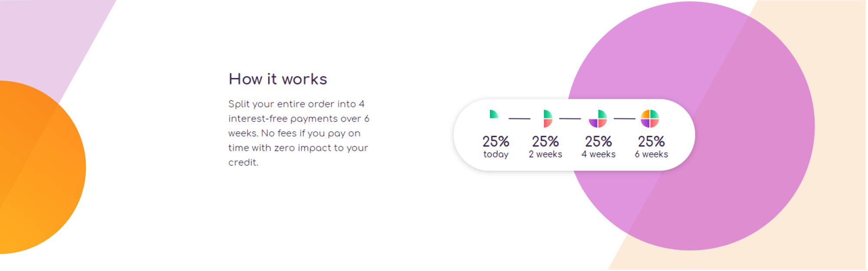Click the single green quarter pie icon

494,114
